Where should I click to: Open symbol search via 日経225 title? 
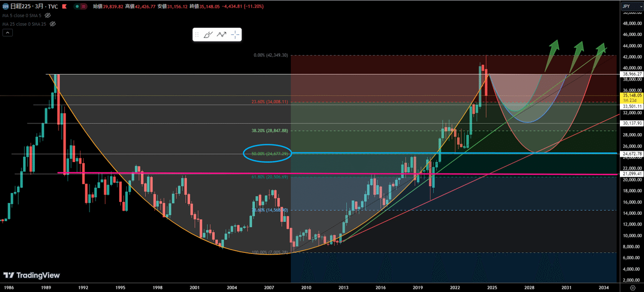[x=24, y=6]
